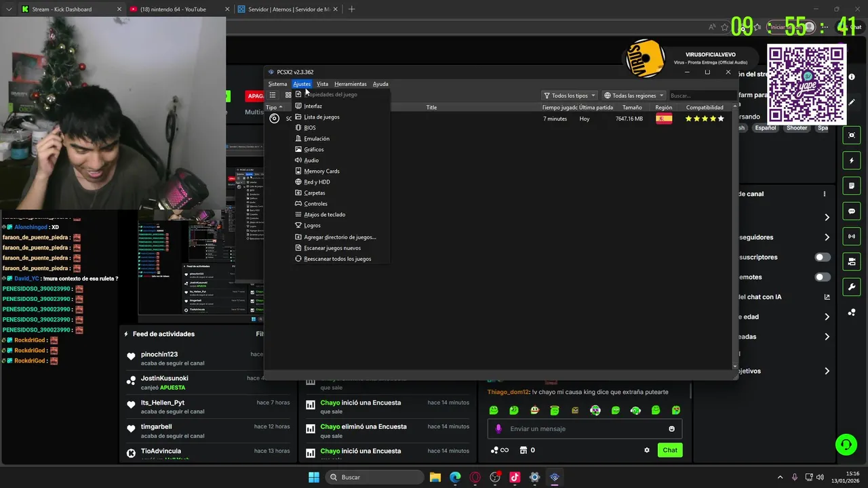Click the pencil edit icon in Kick dashboard

tap(852, 102)
